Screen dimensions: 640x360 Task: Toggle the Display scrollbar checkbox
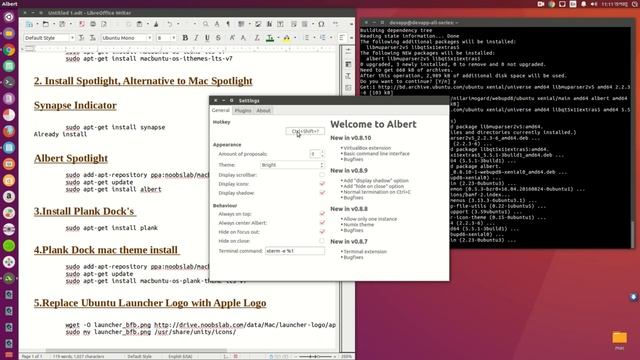322,175
